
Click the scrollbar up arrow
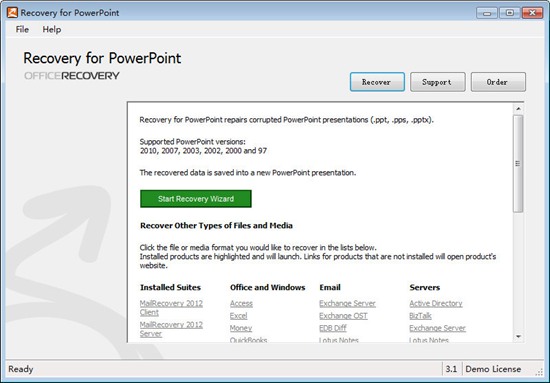click(518, 109)
